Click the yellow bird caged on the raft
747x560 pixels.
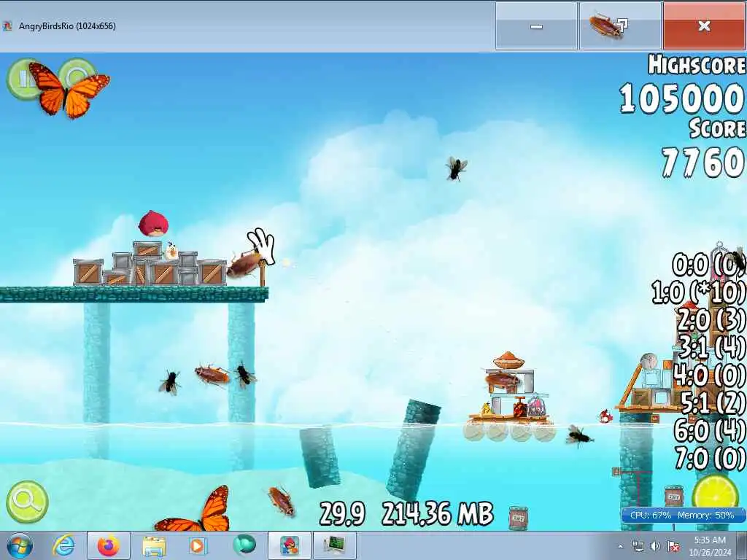485,408
